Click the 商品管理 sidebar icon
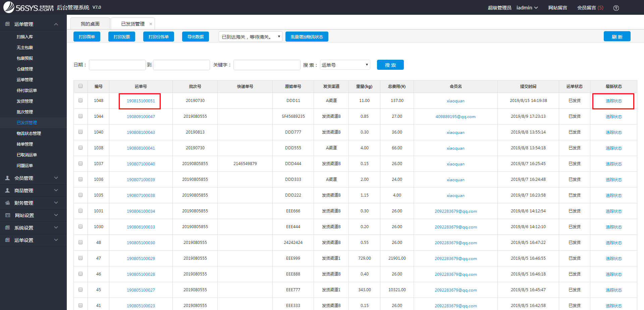644x310 pixels. 7,190
